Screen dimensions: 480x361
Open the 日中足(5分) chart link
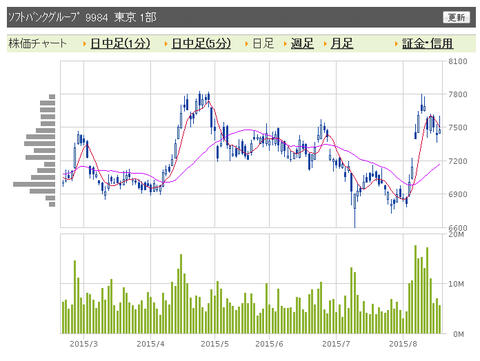(x=201, y=43)
